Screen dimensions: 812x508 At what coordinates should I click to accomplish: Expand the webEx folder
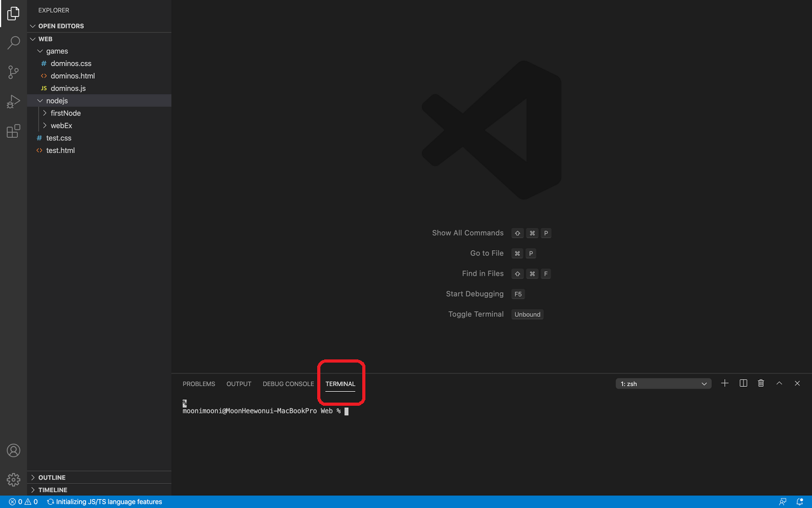point(100,126)
